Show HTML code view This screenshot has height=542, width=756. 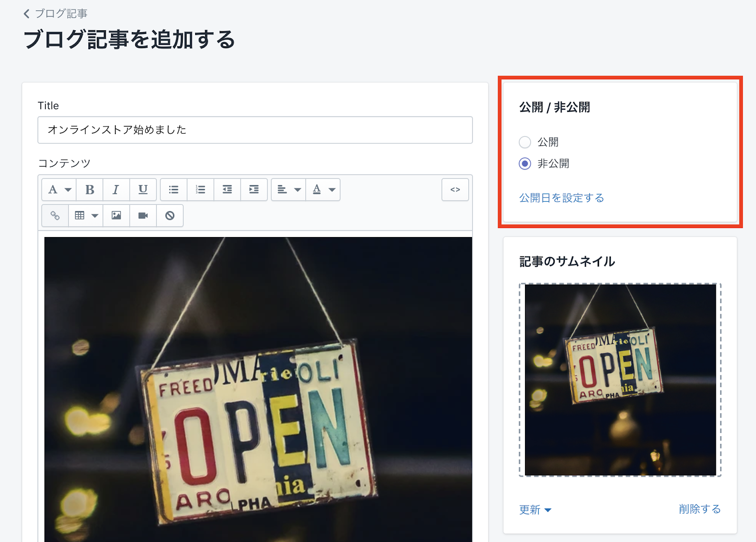point(455,190)
